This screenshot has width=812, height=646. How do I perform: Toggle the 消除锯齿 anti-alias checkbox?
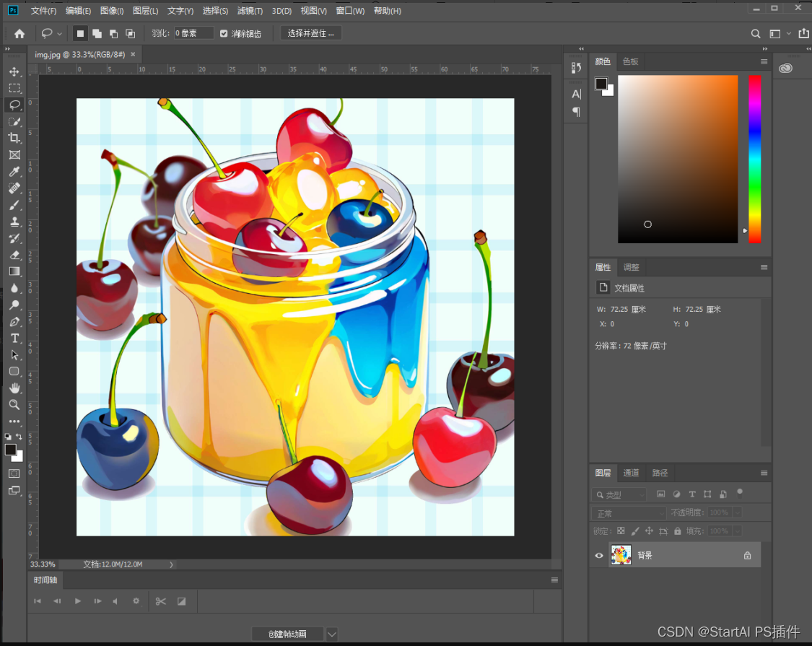point(224,33)
